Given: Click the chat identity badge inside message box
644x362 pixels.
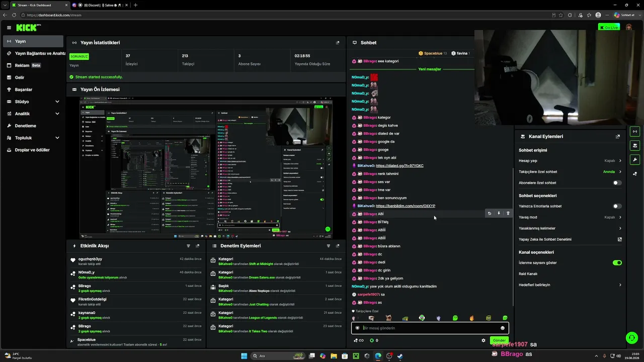Looking at the screenshot, I should click(x=358, y=328).
